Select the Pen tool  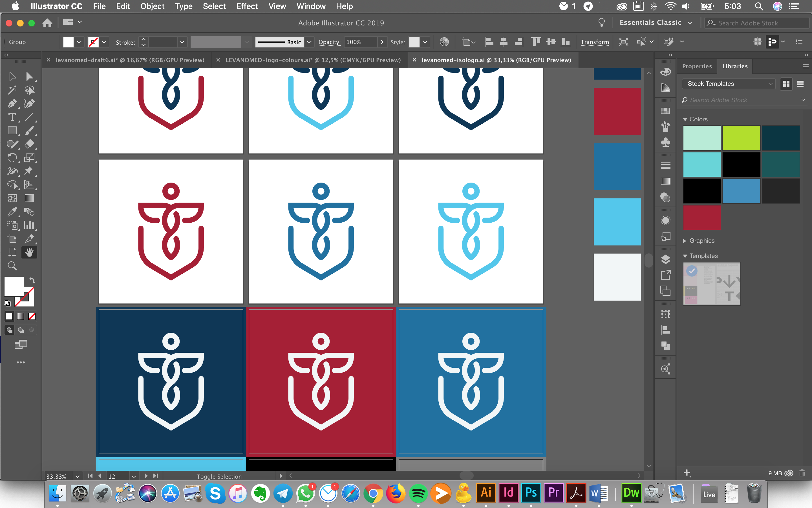pyautogui.click(x=12, y=104)
